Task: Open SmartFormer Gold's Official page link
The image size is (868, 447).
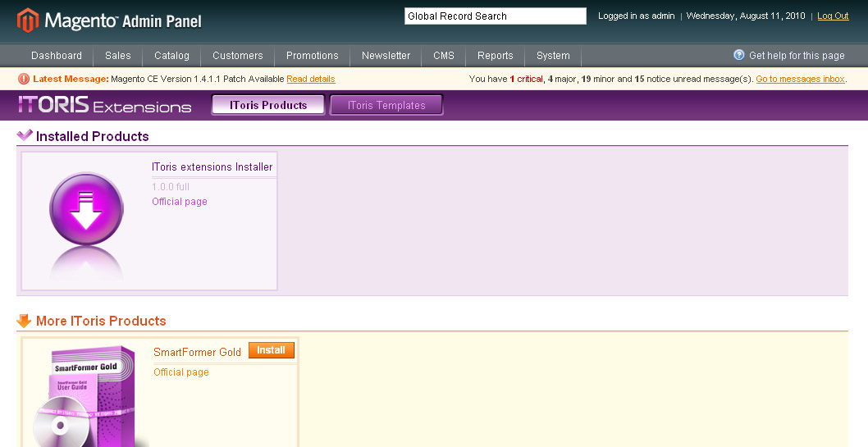Action: click(x=181, y=372)
